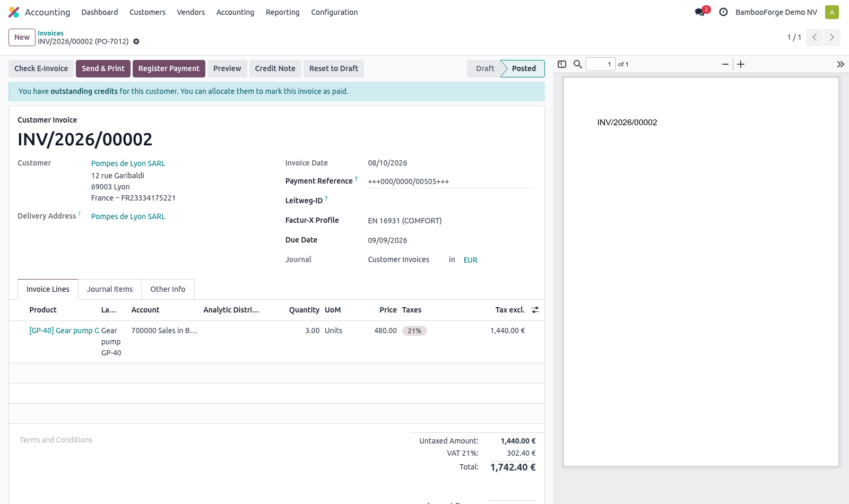Open search in the PDF viewer
Viewport: 849px width, 504px height.
click(578, 64)
